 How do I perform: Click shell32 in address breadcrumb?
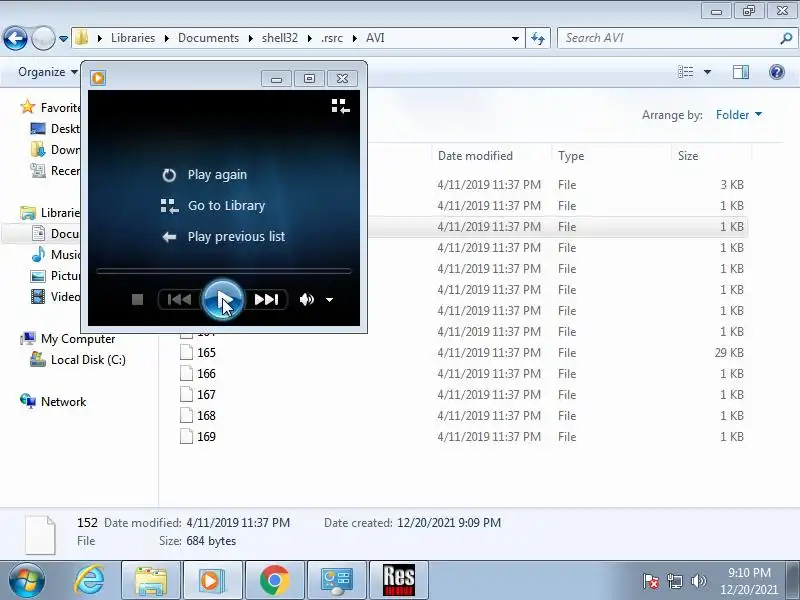pyautogui.click(x=280, y=38)
